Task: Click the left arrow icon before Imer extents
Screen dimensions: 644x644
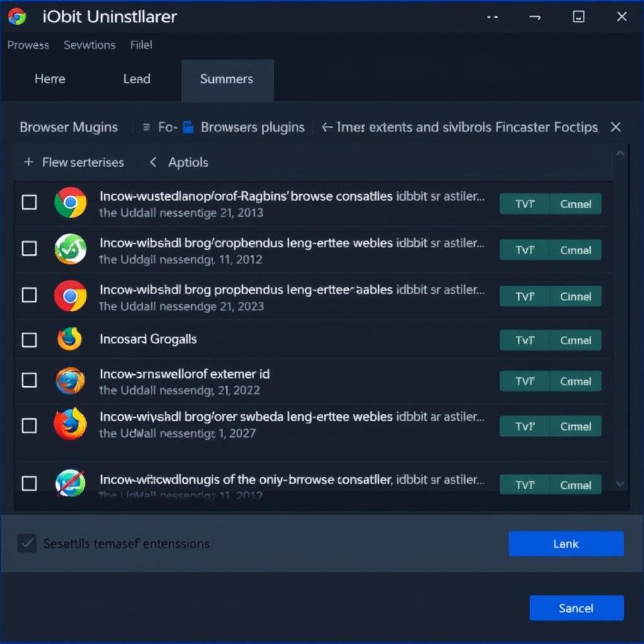Action: pyautogui.click(x=327, y=127)
